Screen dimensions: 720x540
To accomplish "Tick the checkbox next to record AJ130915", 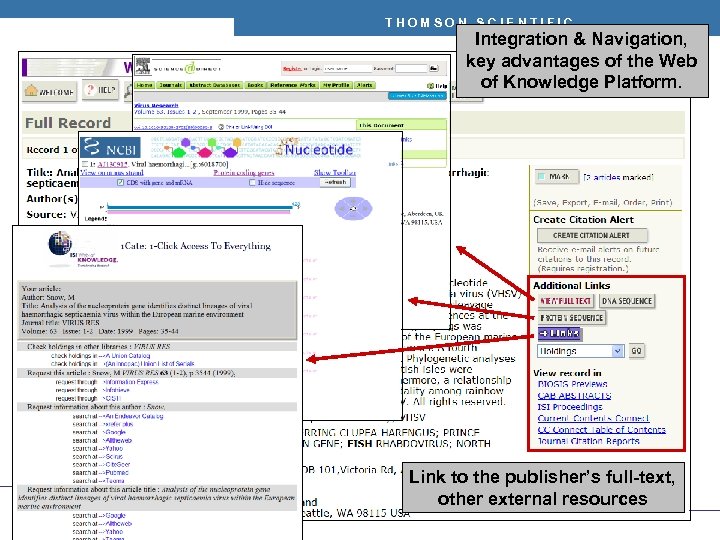I will click(x=84, y=164).
